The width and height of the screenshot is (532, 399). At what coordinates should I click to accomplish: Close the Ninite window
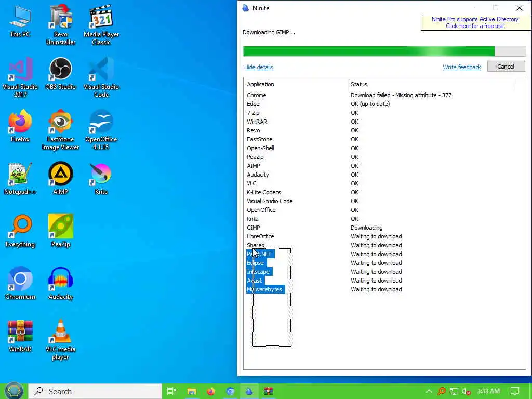(x=519, y=8)
